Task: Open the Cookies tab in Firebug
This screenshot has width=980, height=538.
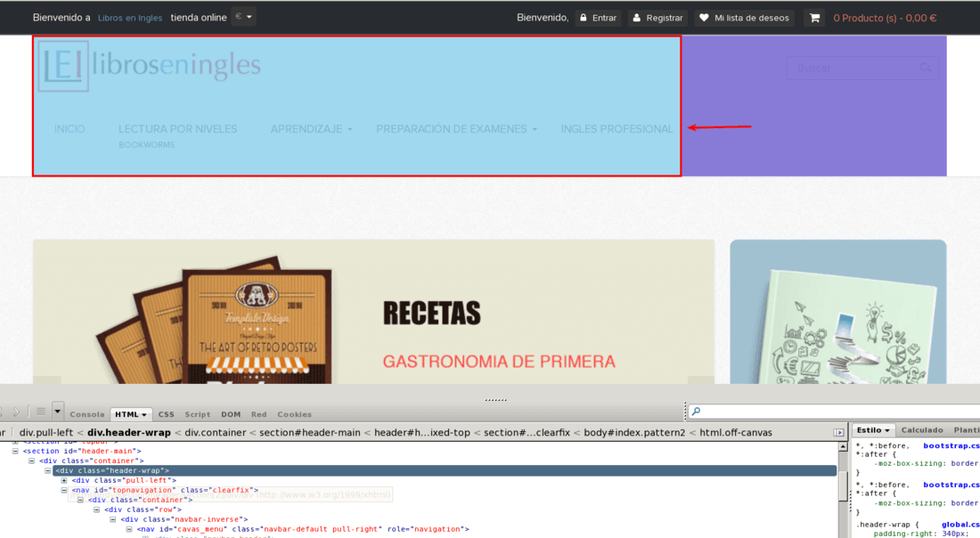Action: point(294,414)
